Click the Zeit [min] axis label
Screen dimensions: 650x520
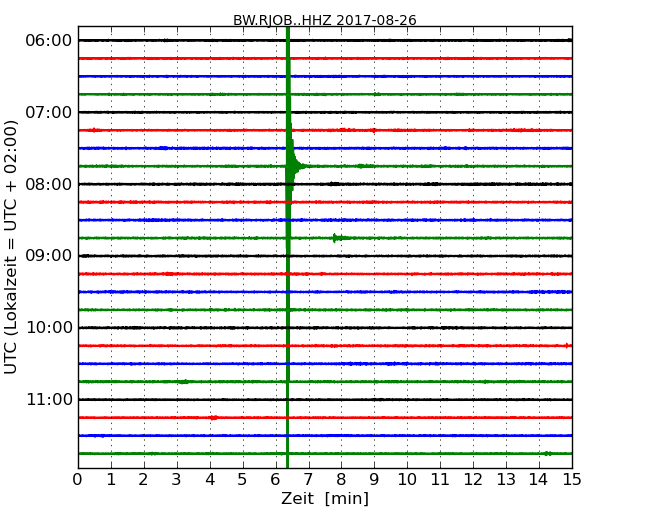click(x=325, y=498)
